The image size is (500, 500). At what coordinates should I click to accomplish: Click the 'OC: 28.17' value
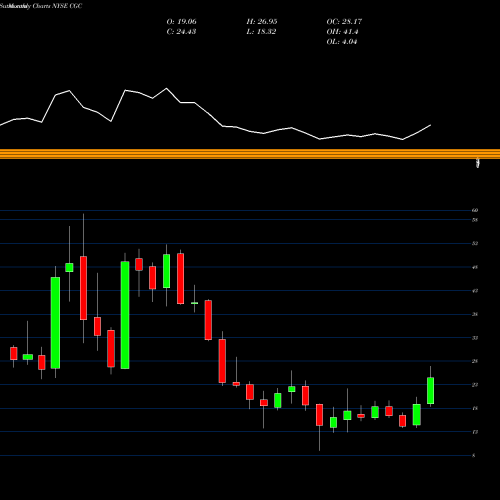coord(344,22)
